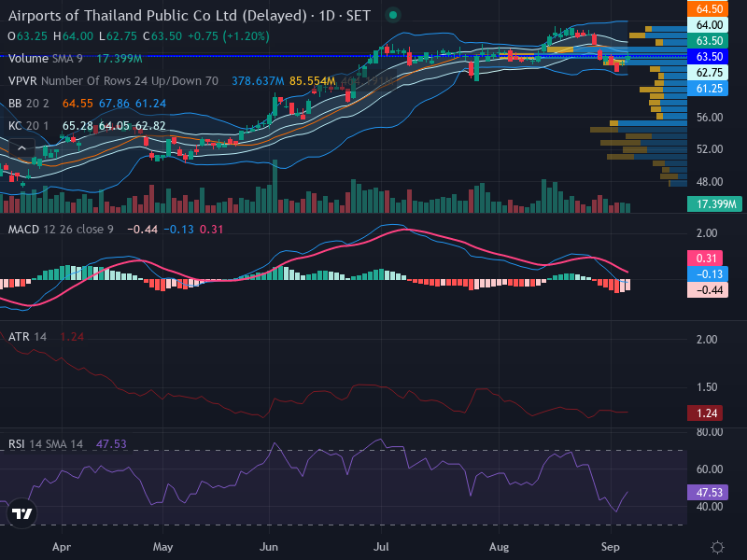
Task: Open chart settings gear icon
Action: pos(717,547)
